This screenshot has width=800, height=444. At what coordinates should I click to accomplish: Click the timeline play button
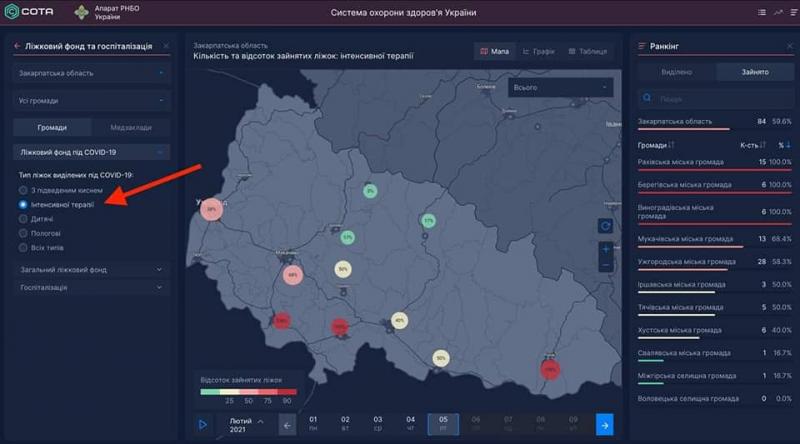[203, 425]
